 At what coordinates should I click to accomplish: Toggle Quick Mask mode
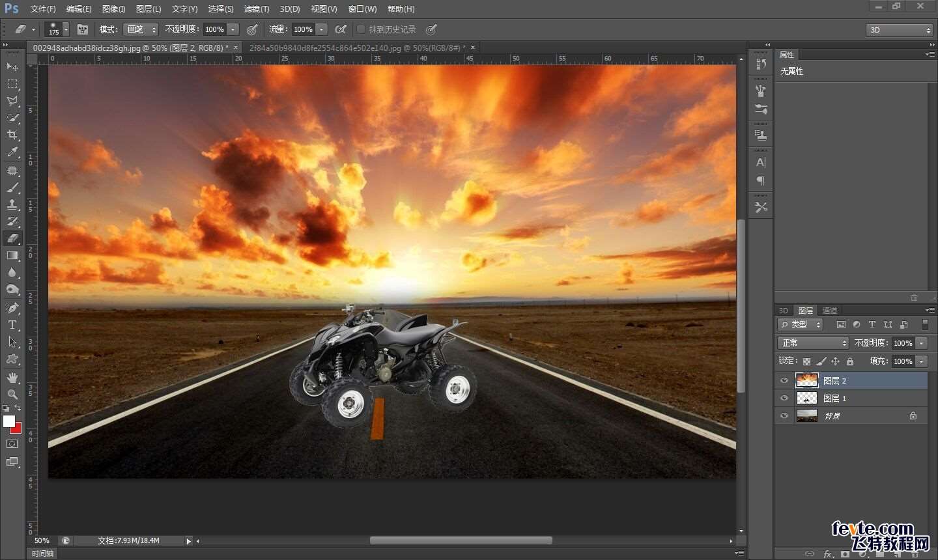(x=12, y=444)
